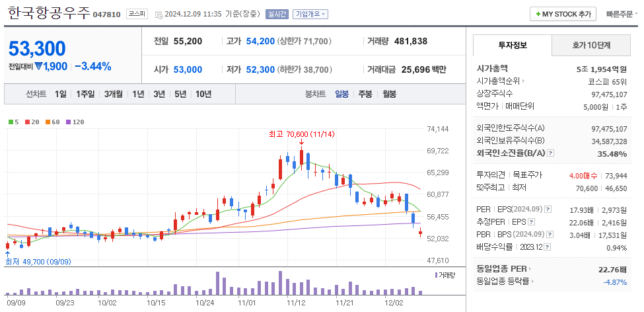Click the 거래량 value 481,838
644x312 pixels.
pyautogui.click(x=411, y=41)
